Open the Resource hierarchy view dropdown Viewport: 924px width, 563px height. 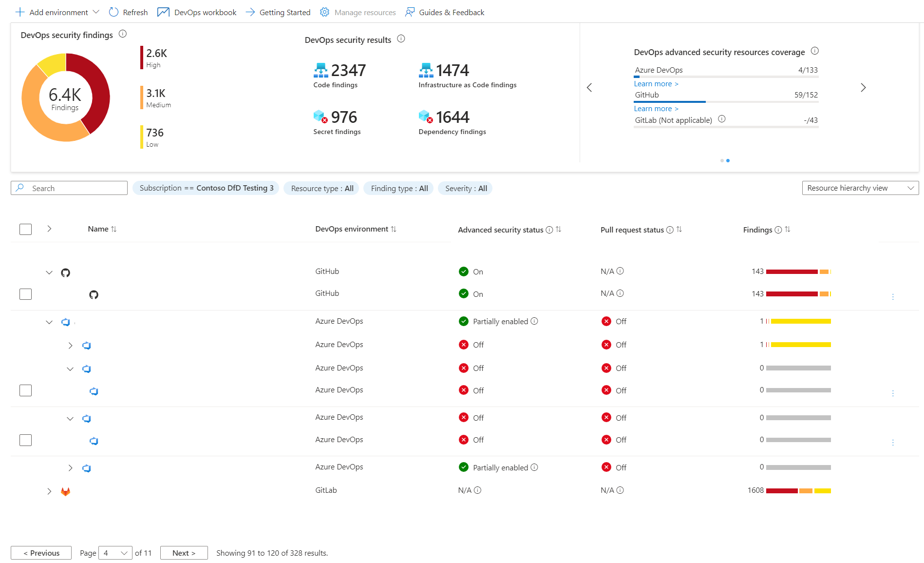pyautogui.click(x=860, y=188)
